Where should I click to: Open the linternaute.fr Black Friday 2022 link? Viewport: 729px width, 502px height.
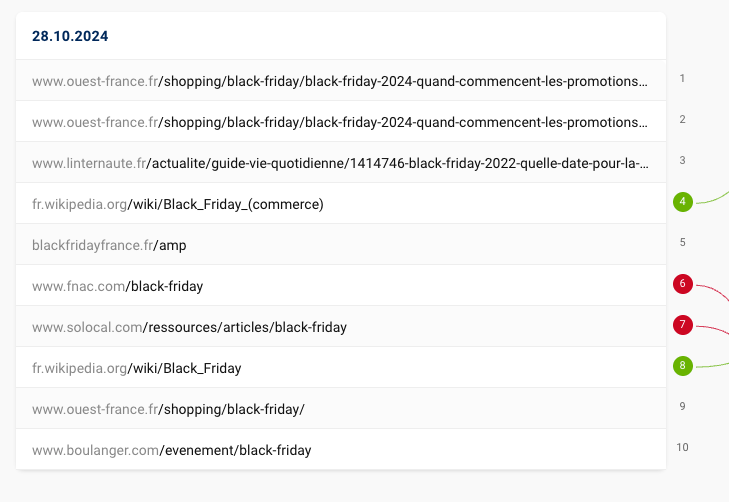tap(339, 163)
